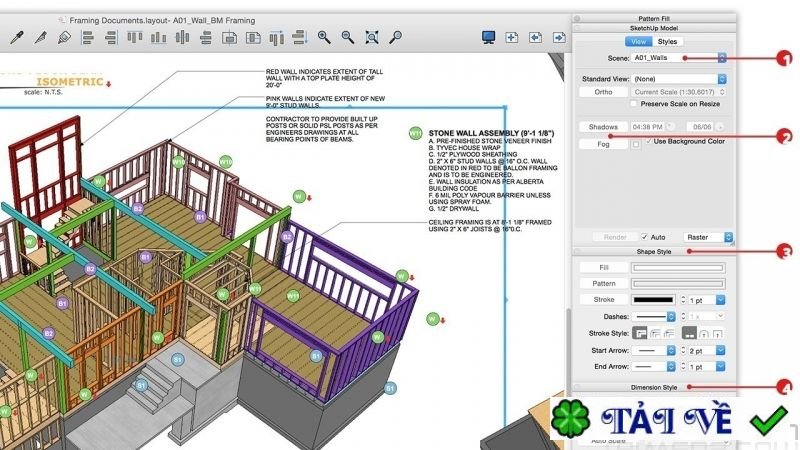Click the zoom in magnifier icon

[324, 38]
